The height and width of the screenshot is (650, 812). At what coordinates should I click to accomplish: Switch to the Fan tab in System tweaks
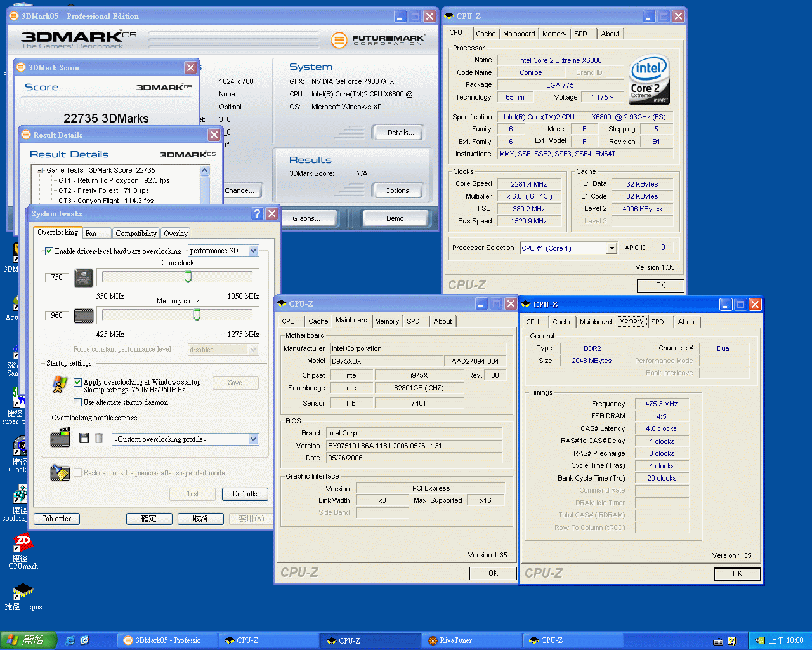(x=96, y=234)
